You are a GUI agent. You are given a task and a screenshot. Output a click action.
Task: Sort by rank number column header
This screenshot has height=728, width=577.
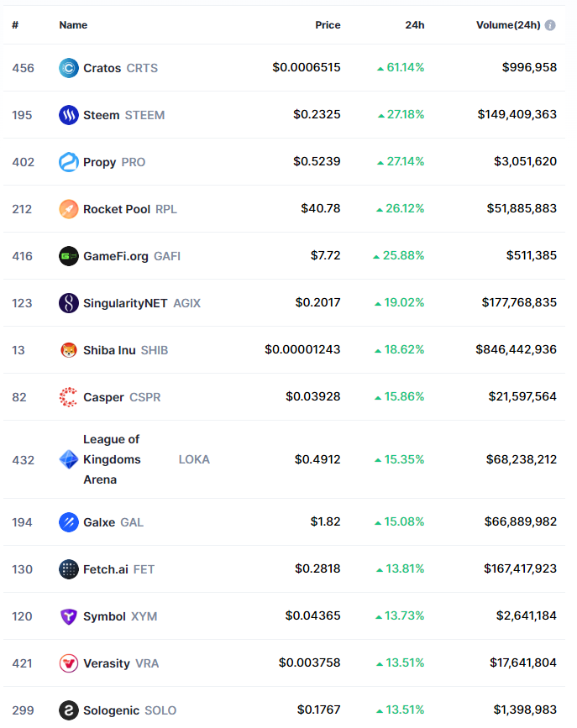15,25
